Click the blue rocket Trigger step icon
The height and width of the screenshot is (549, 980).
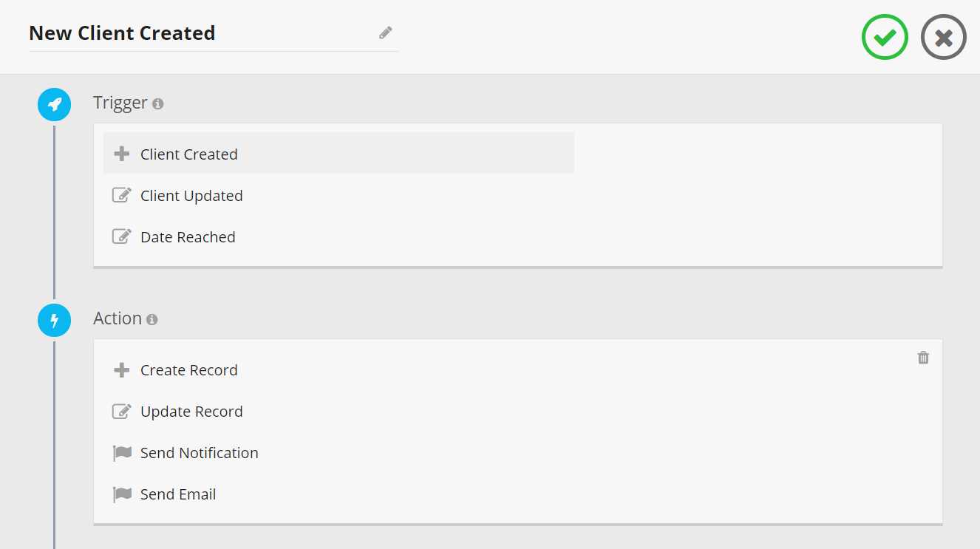(x=55, y=104)
